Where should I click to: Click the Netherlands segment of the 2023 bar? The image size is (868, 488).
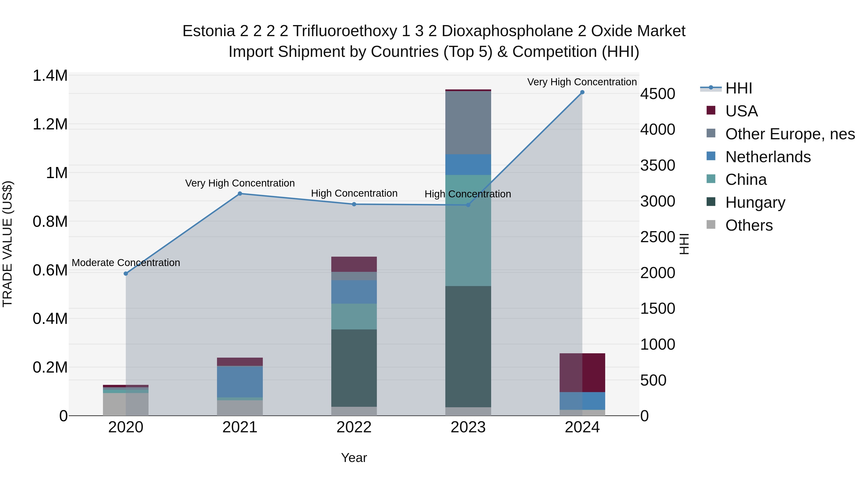click(x=468, y=165)
